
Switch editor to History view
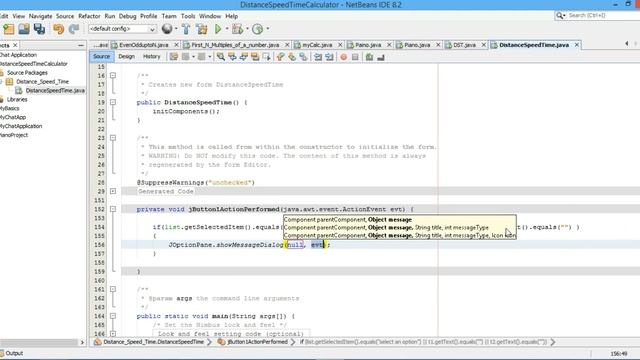coord(151,57)
